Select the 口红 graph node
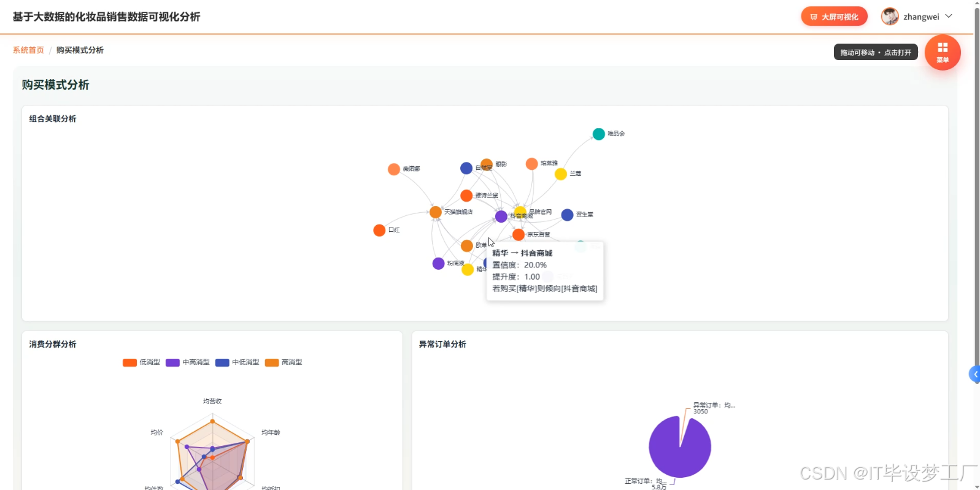This screenshot has height=490, width=980. click(x=379, y=231)
